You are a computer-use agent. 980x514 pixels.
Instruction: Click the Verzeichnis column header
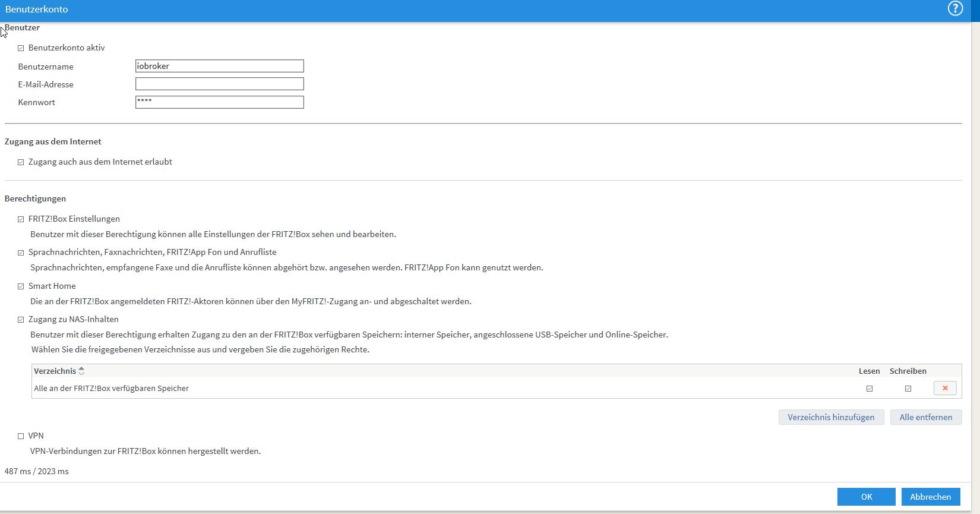[55, 371]
